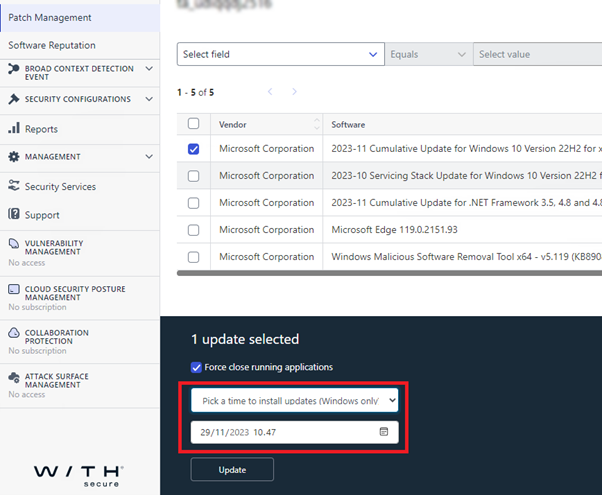Click the Update button

232,469
